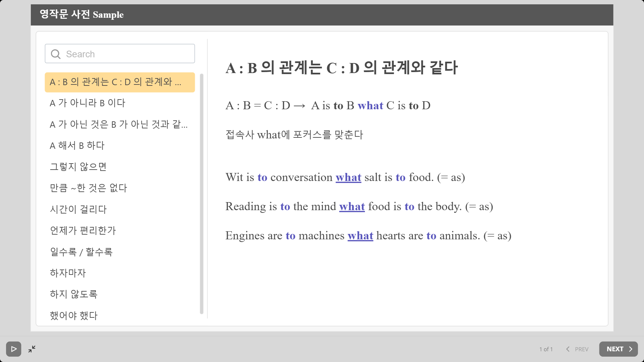Click bold 'what' in formula line
The image size is (644, 362).
click(370, 106)
